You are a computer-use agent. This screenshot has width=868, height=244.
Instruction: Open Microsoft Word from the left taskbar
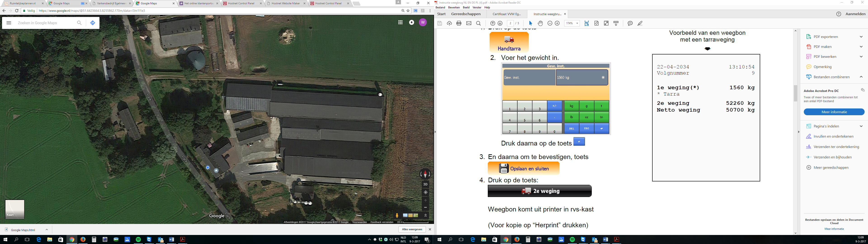tap(171, 240)
